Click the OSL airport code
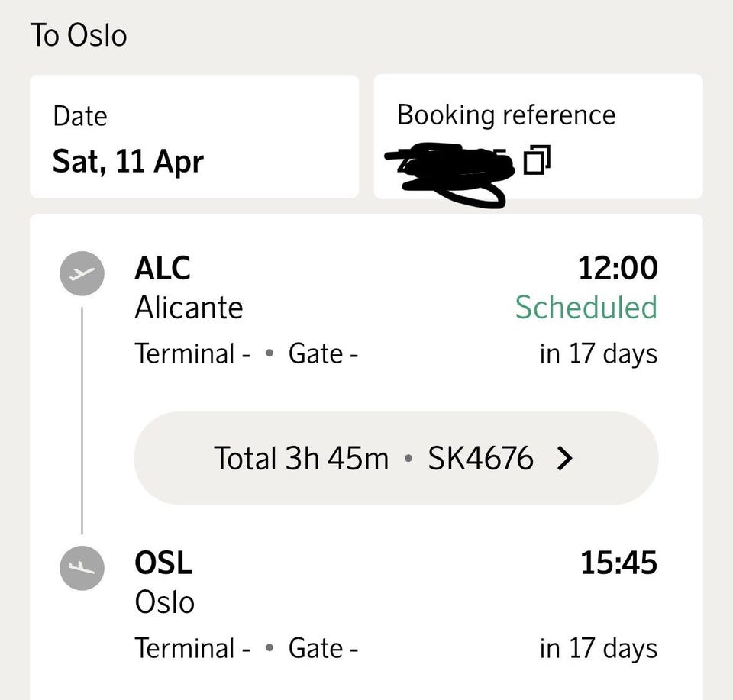The height and width of the screenshot is (700, 733). click(163, 563)
